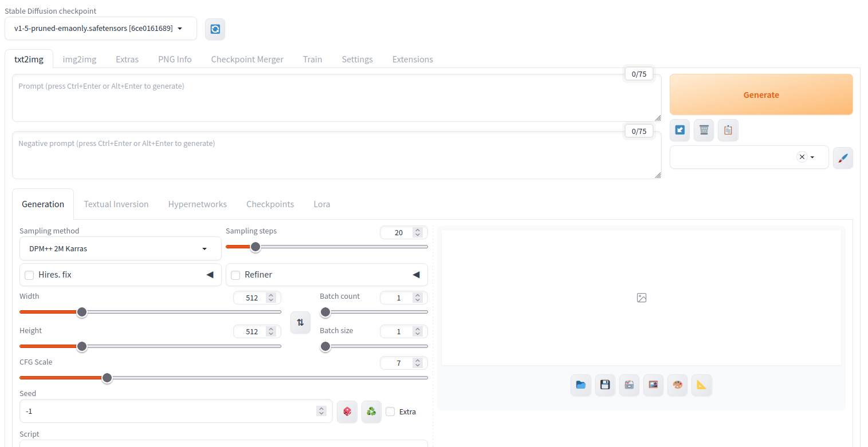868x447 pixels.
Task: Click the recycle icon to reuse seed
Action: [x=371, y=412]
